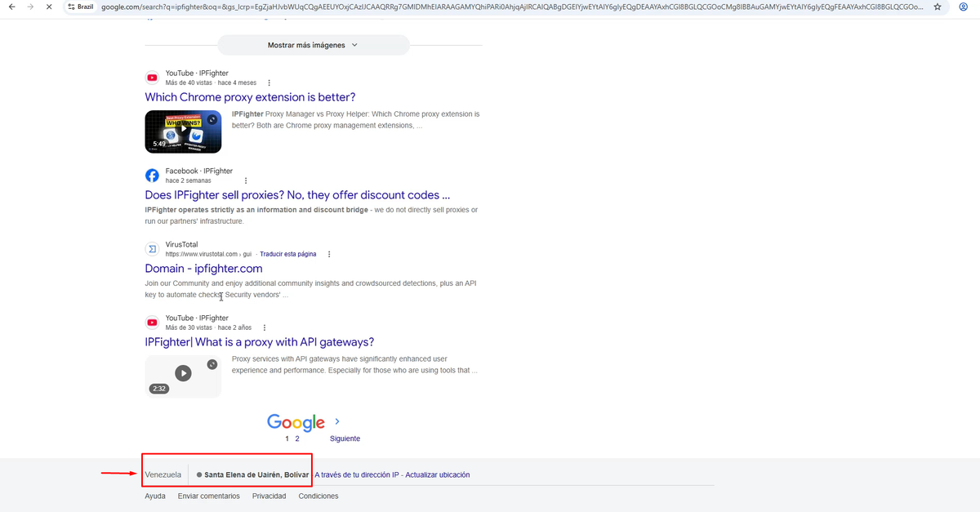Click 'Actualizar ubicación' link

tap(438, 474)
